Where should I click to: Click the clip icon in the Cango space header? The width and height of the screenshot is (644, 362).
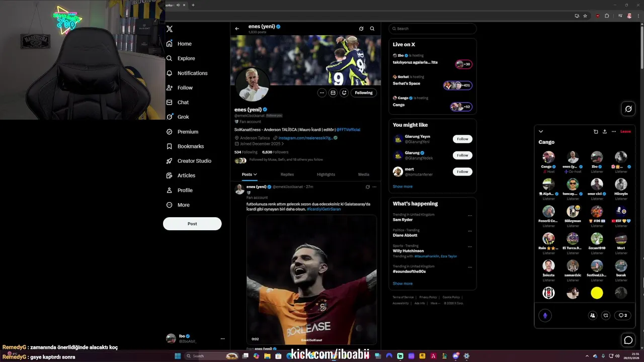coord(596,132)
